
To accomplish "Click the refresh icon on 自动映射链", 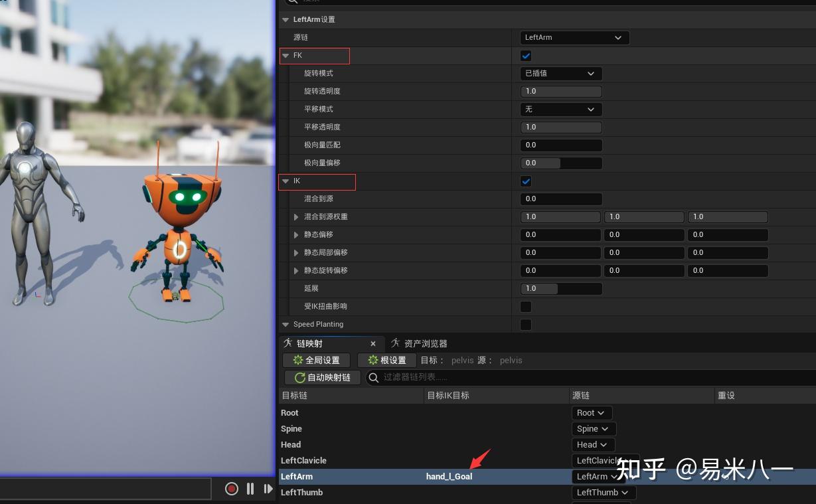I will click(300, 377).
